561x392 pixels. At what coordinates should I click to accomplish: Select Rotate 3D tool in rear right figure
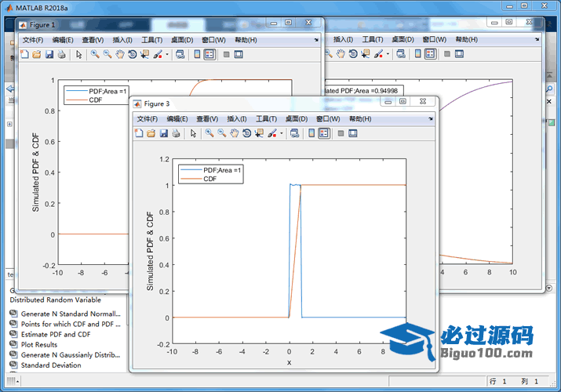point(353,54)
